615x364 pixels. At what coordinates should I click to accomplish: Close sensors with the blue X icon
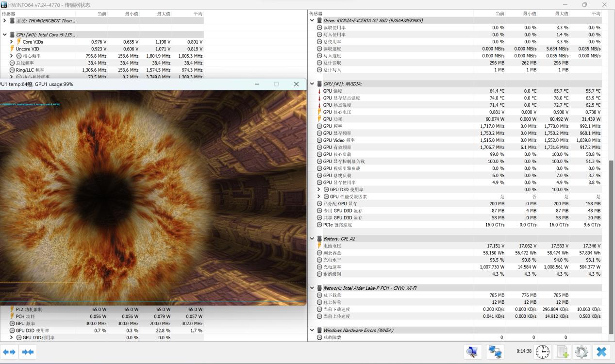pos(601,351)
